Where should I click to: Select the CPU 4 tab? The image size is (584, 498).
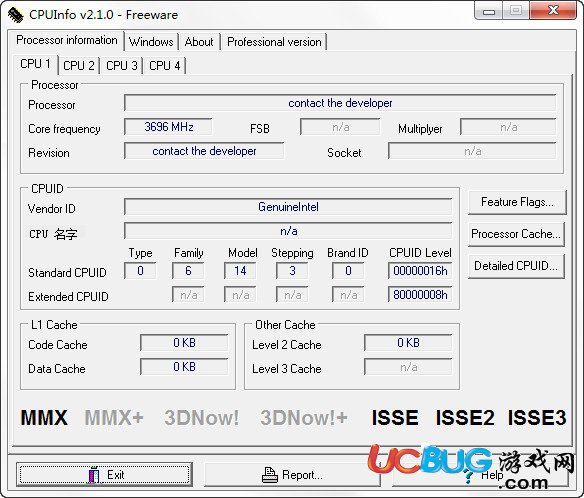165,66
